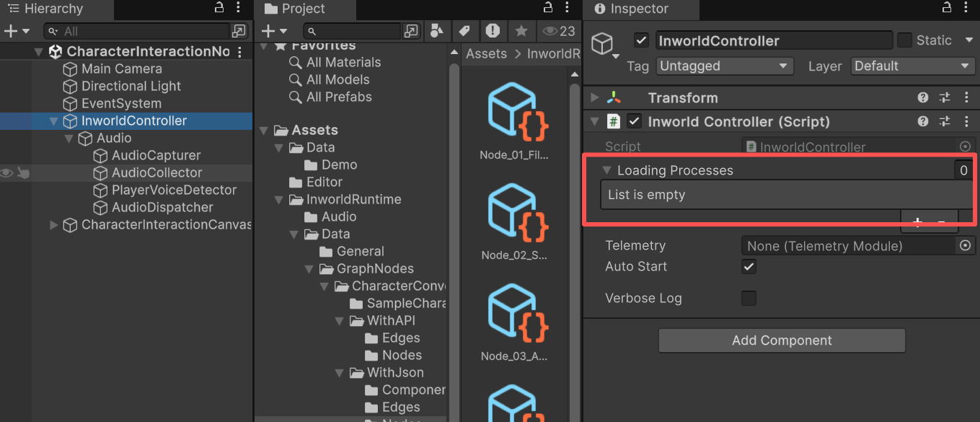Select the PlayerVoiceDetector object

[175, 190]
